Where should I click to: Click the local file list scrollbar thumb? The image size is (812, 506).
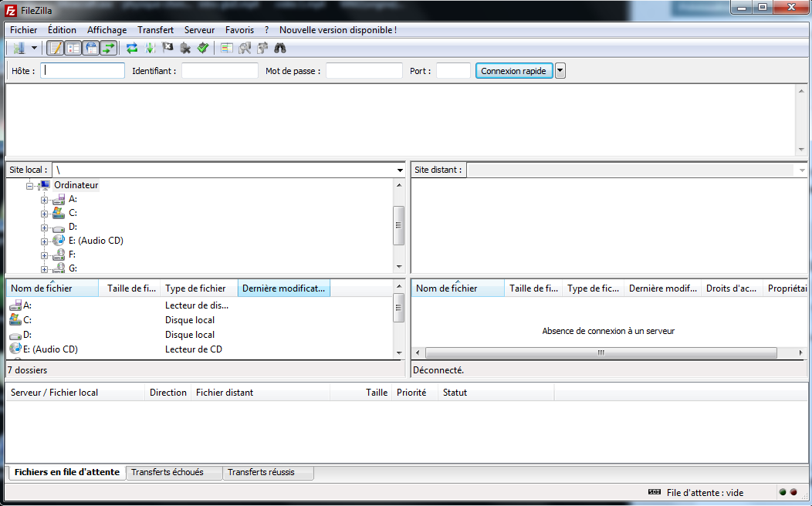coord(399,308)
